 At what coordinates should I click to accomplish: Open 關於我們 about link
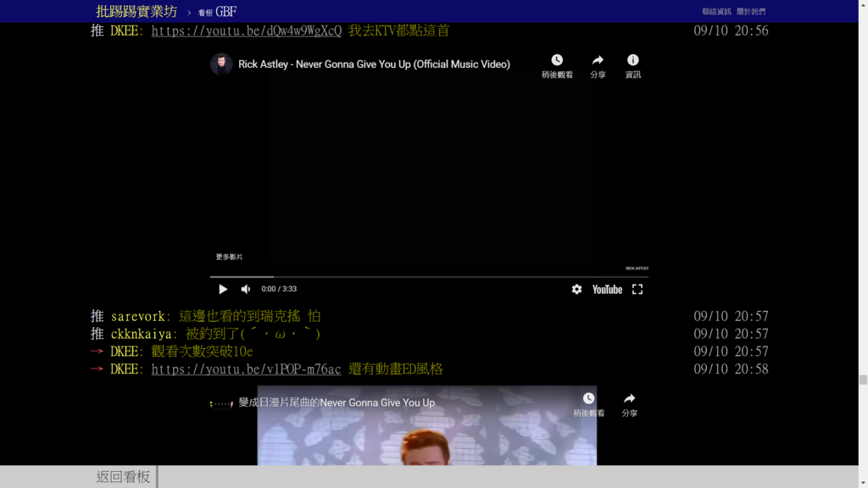[751, 11]
